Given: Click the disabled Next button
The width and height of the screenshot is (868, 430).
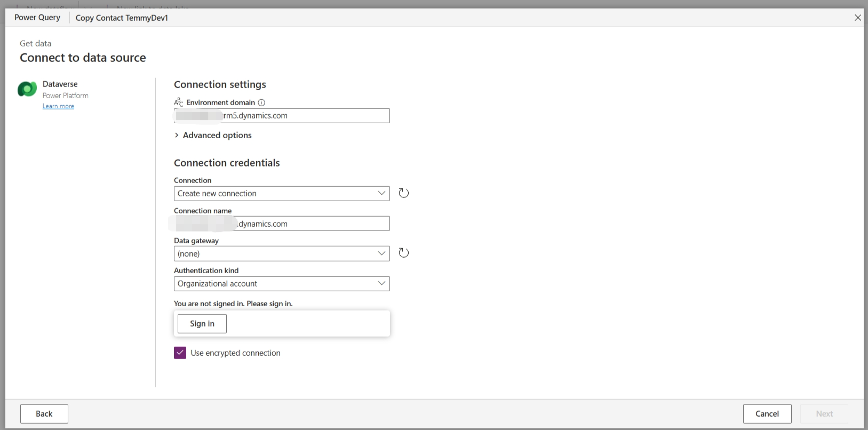Looking at the screenshot, I should pyautogui.click(x=824, y=413).
